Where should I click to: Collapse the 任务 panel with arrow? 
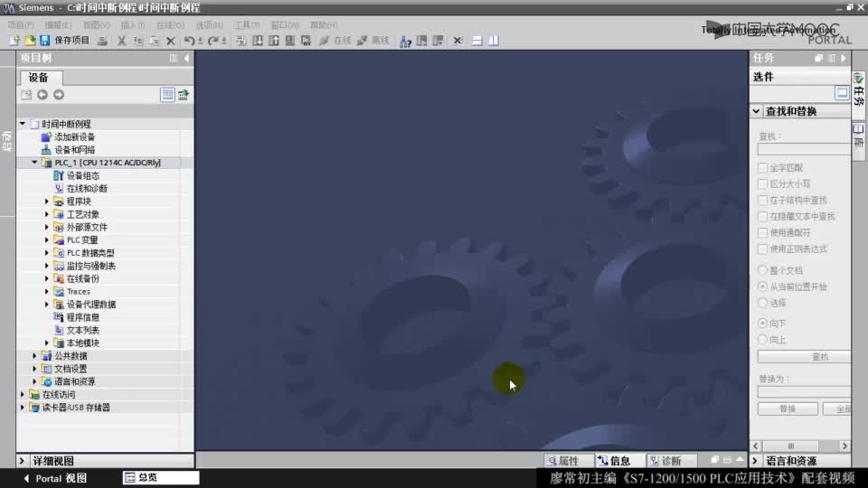coord(844,58)
